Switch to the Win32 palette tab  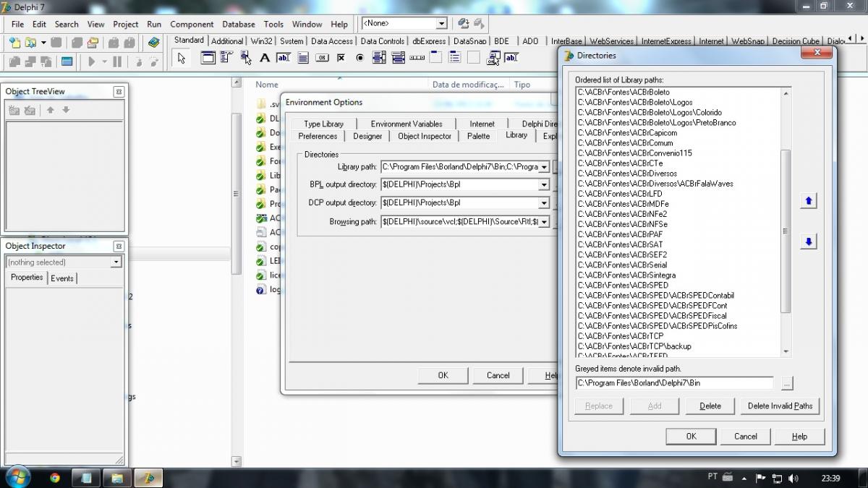click(x=262, y=41)
